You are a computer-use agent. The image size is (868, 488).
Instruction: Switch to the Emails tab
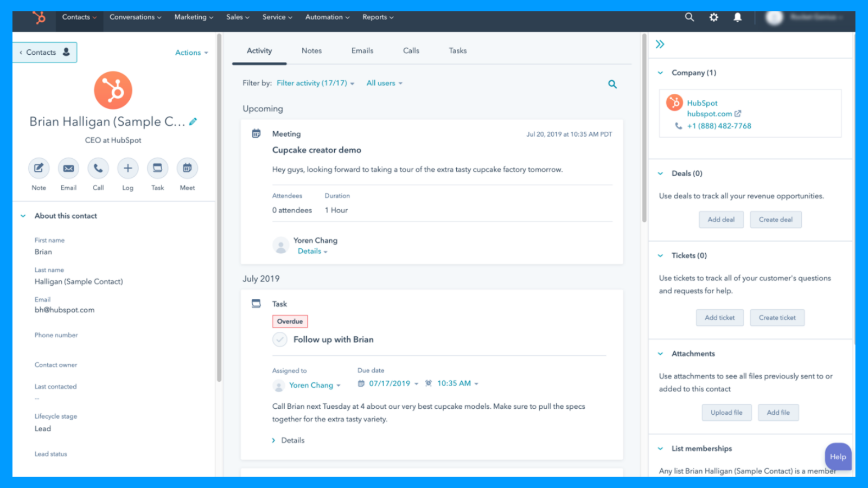[x=362, y=50]
